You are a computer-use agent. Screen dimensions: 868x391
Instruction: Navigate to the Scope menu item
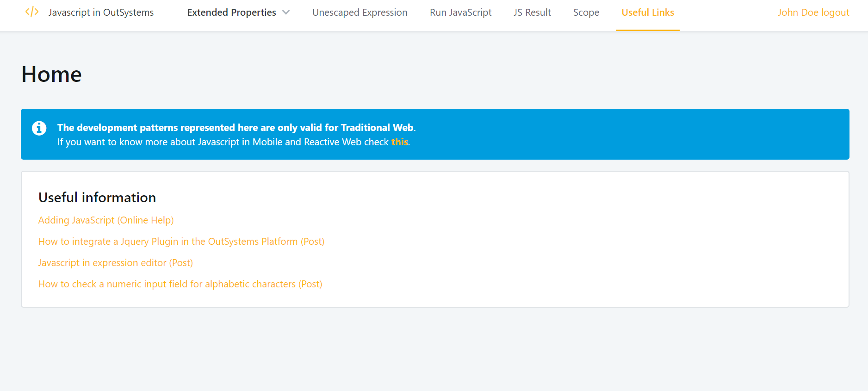[586, 12]
